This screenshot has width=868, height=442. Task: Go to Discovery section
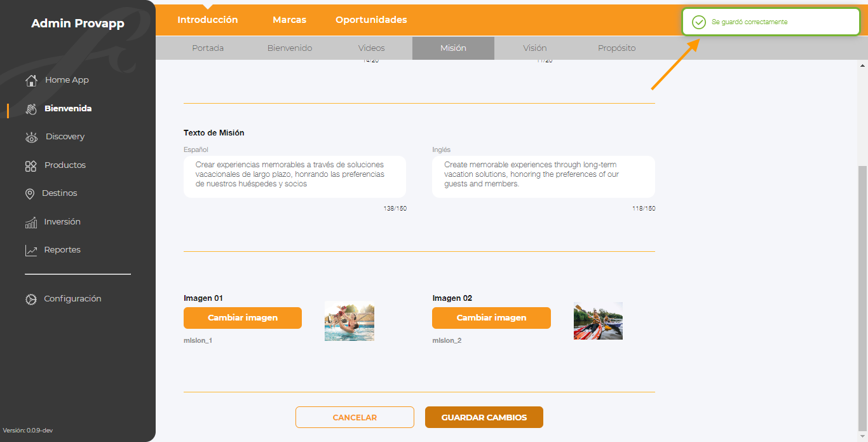click(65, 137)
